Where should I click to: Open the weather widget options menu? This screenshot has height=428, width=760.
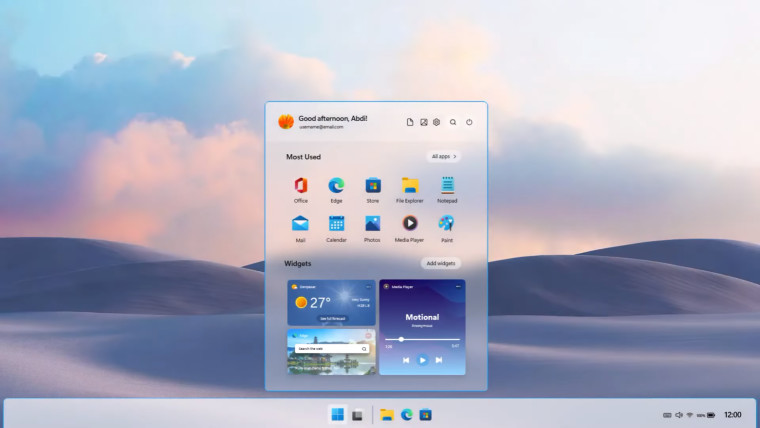(368, 286)
